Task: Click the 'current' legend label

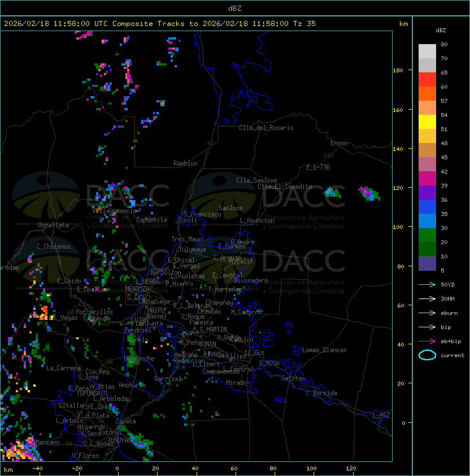Action: coord(452,356)
